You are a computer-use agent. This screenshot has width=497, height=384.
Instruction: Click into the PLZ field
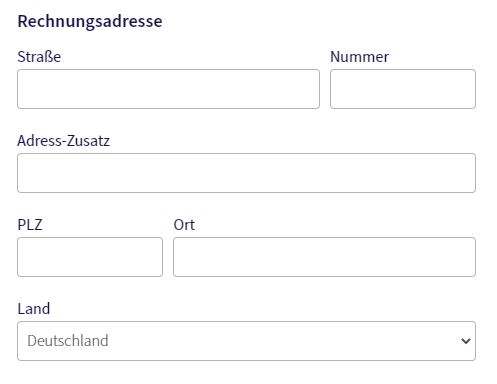[x=90, y=257]
